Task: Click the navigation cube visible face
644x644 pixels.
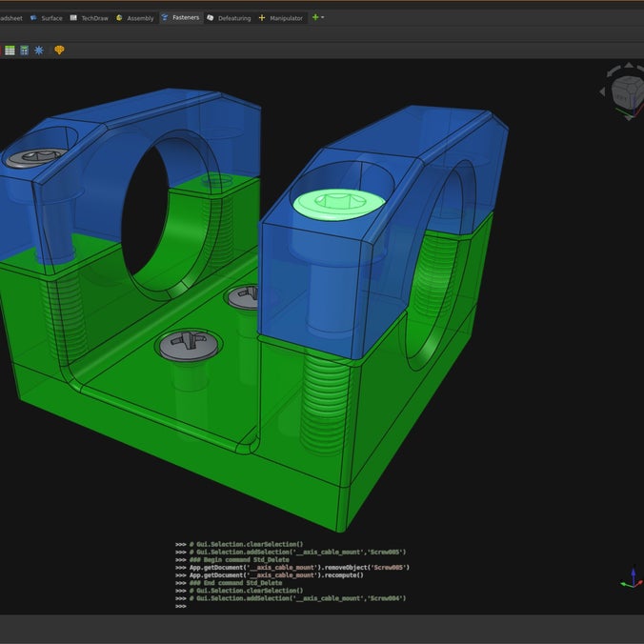Action: [x=623, y=95]
